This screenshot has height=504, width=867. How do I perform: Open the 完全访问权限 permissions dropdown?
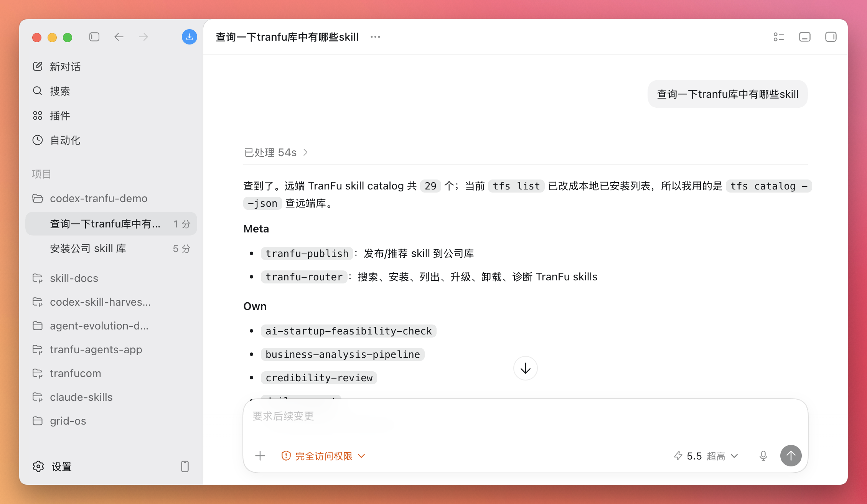[323, 456]
